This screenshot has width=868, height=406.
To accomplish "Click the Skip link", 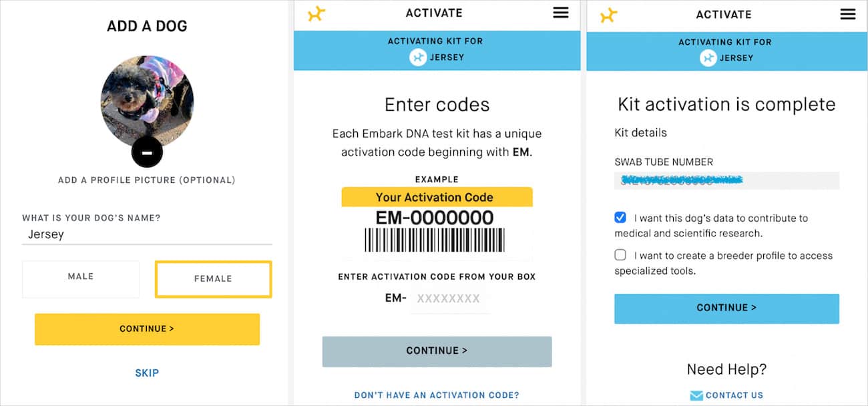I will [x=147, y=373].
